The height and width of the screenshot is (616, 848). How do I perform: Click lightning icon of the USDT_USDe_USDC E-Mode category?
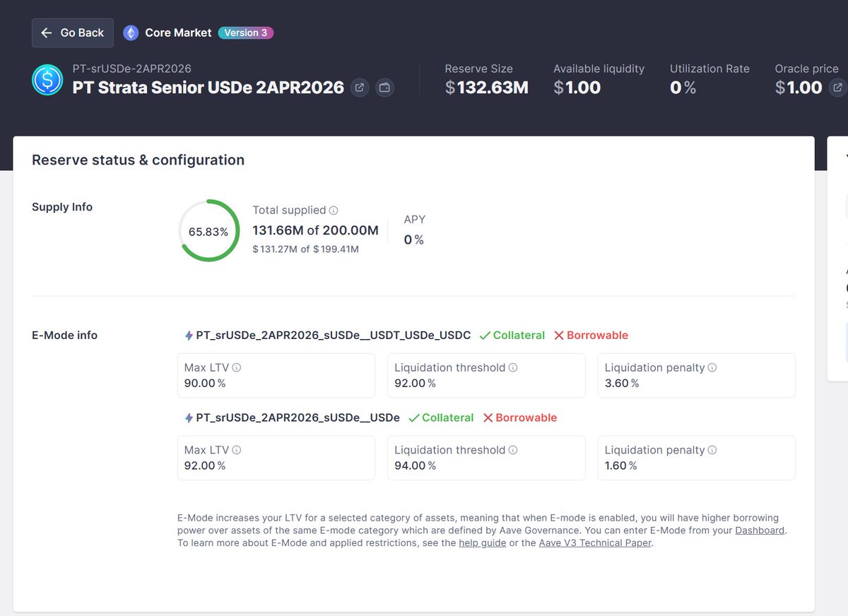[189, 336]
